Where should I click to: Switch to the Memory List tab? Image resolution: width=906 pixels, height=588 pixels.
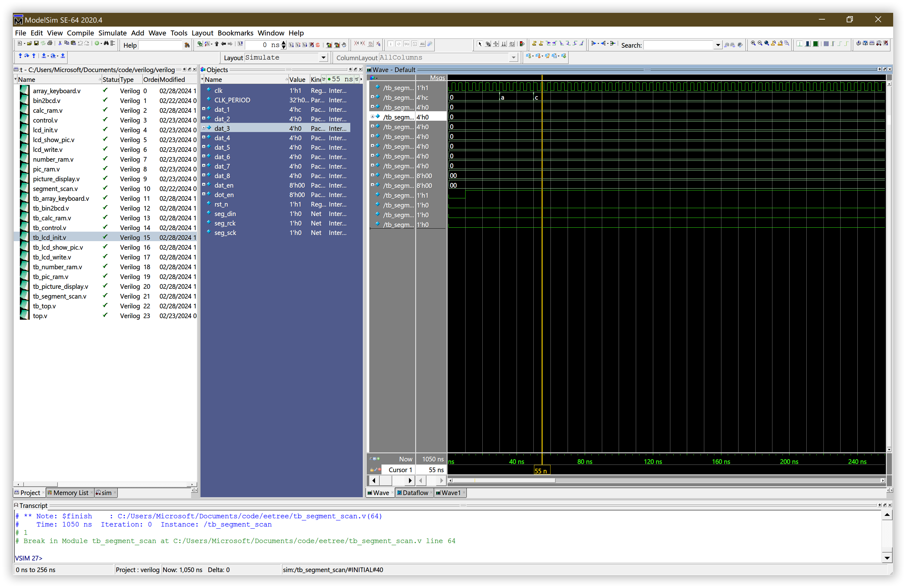tap(70, 492)
